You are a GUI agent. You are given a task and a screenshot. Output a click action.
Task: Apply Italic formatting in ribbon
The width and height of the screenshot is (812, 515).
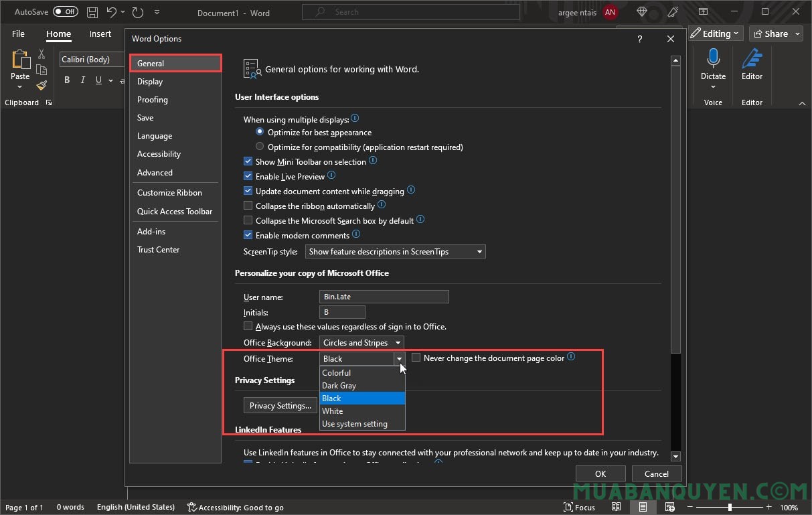coord(83,80)
